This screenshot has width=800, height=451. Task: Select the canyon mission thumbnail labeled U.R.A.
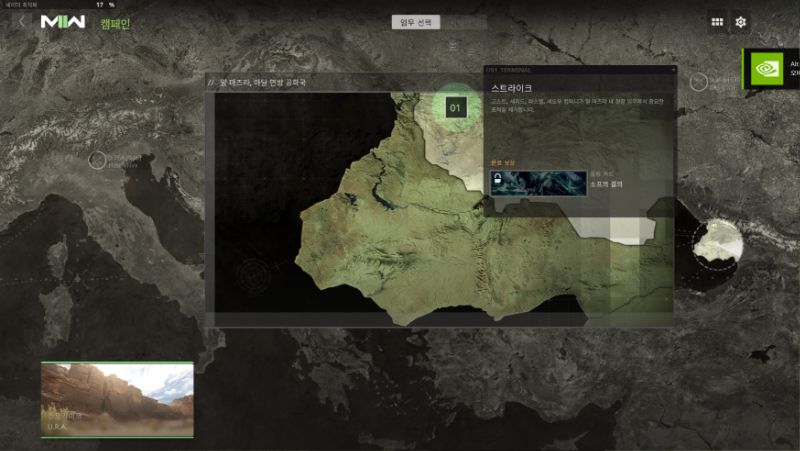coord(117,400)
